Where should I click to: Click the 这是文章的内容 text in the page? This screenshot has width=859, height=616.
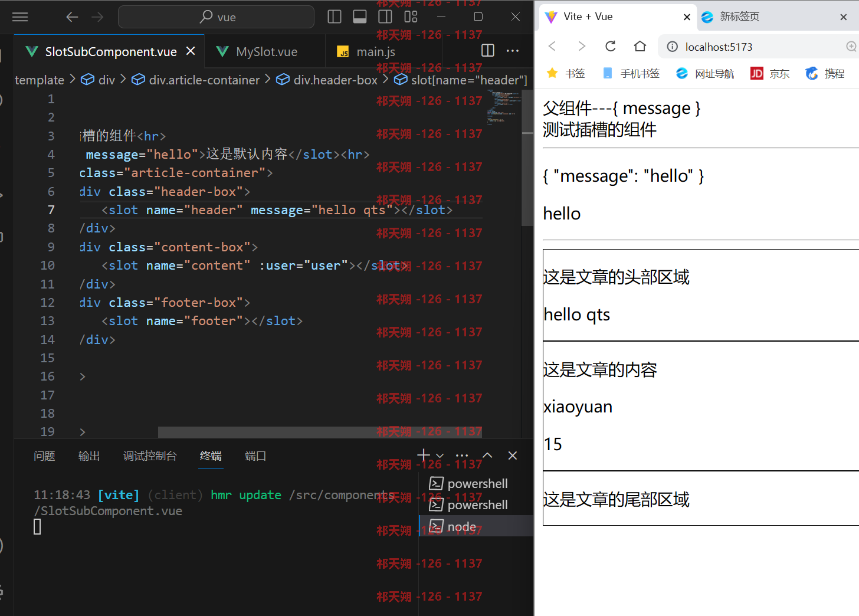pos(600,370)
